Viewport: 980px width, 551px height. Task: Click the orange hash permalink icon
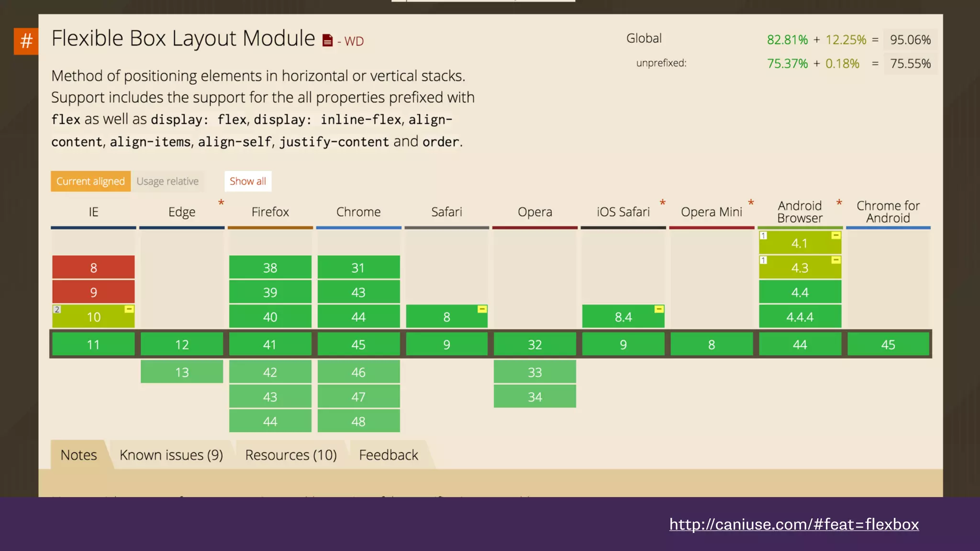pos(26,41)
